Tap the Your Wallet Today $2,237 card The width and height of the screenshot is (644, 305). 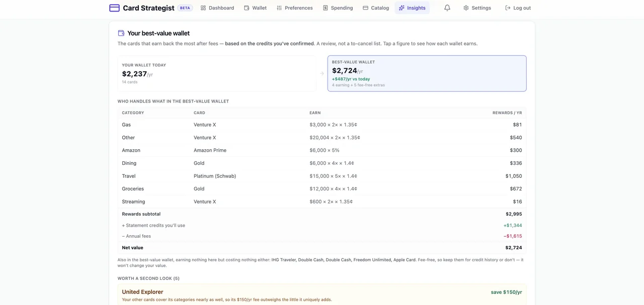tap(217, 73)
